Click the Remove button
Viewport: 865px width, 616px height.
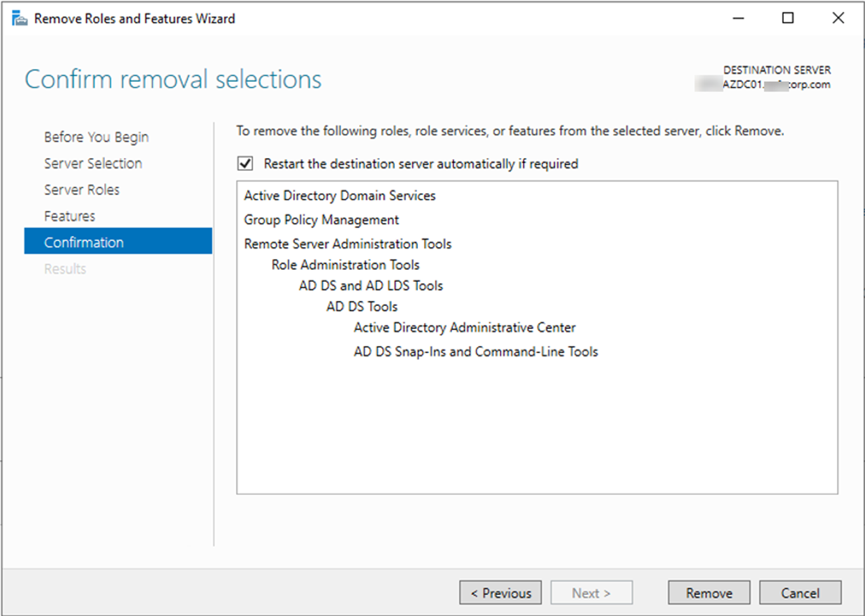pos(709,593)
